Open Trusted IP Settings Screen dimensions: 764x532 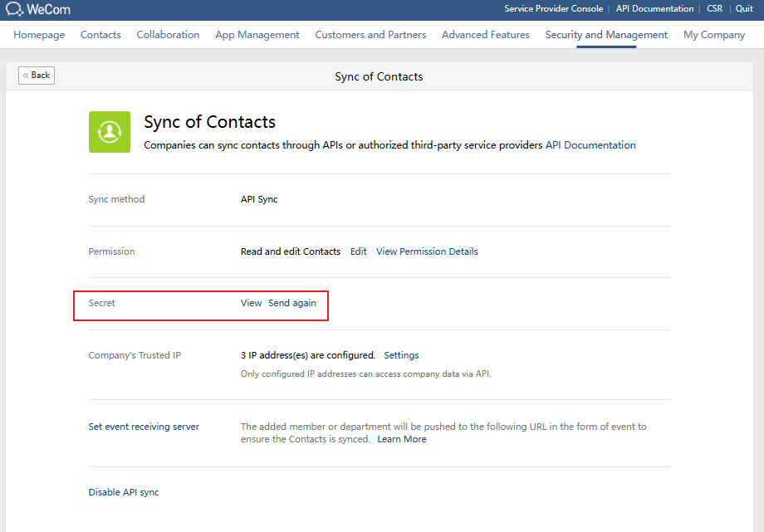pos(401,354)
